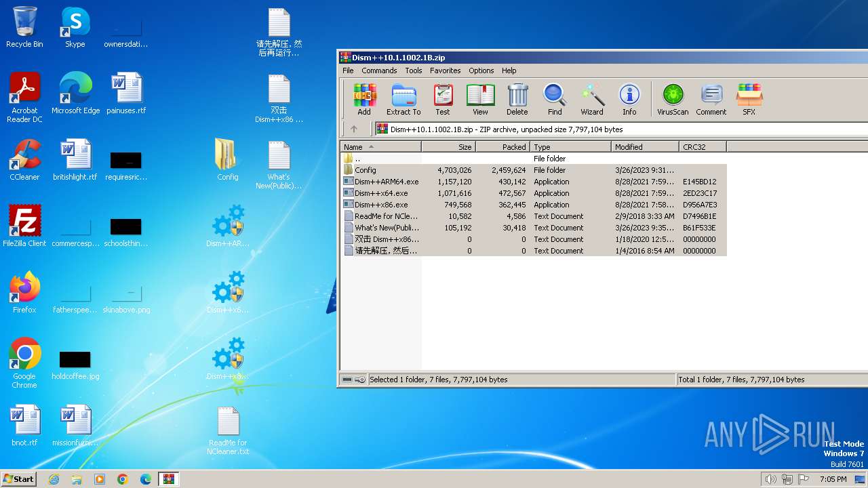
Task: Open Recycle Bin on the desktop
Action: pyautogui.click(x=24, y=28)
